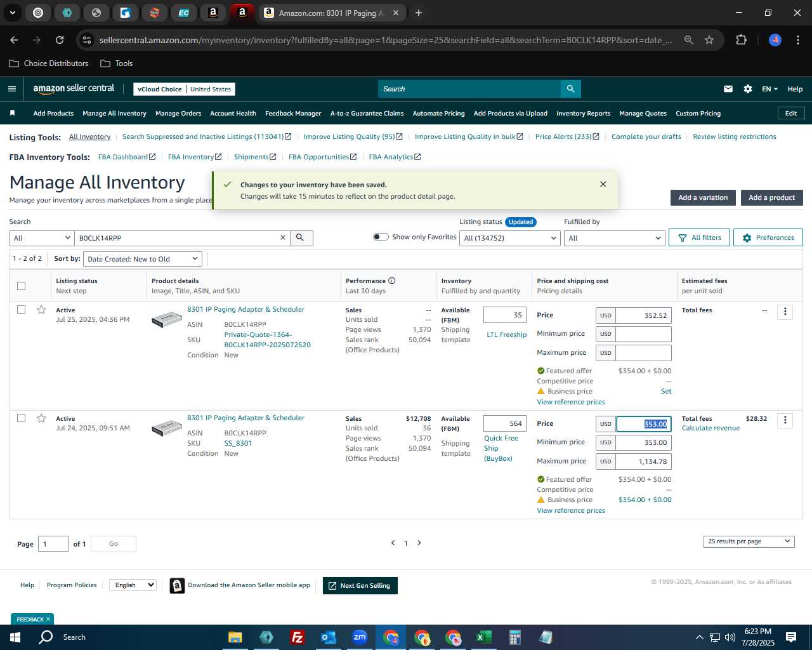
Task: Click the FEEDBACK tab close icon
Action: point(48,619)
